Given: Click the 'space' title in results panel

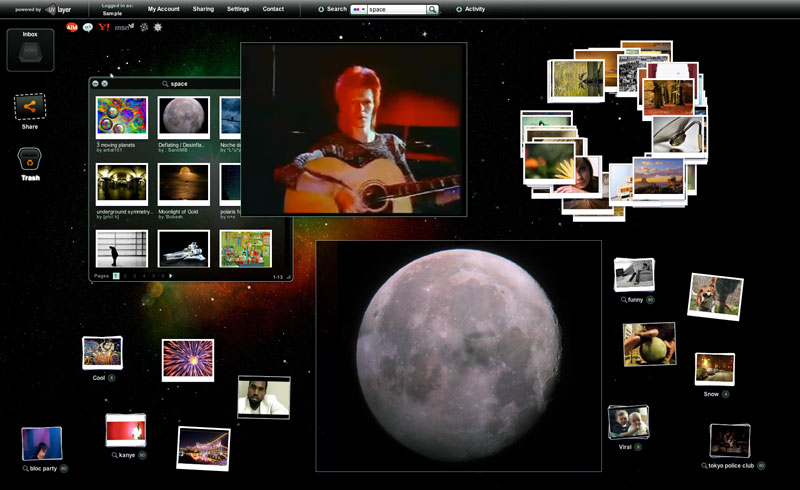Looking at the screenshot, I should click(179, 84).
